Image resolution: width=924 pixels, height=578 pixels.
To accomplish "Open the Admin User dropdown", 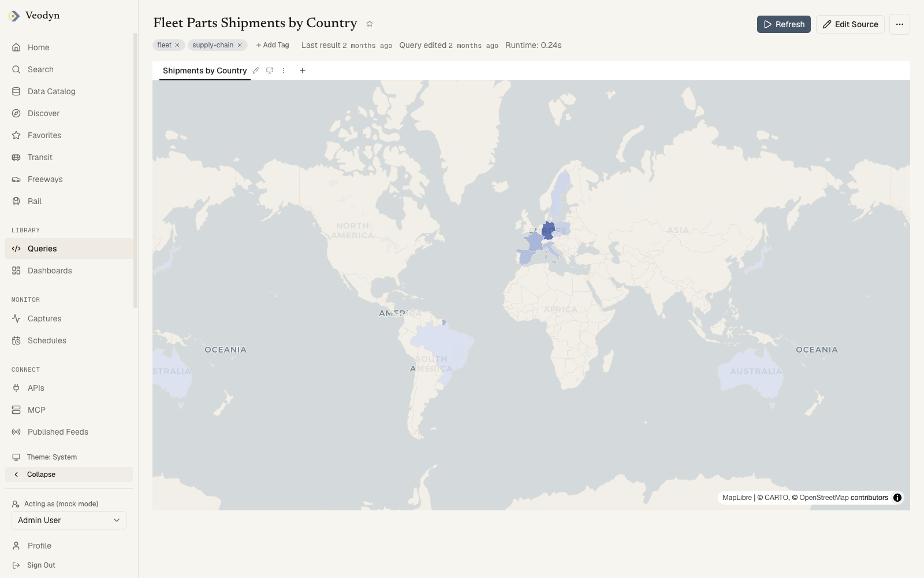I will (69, 520).
